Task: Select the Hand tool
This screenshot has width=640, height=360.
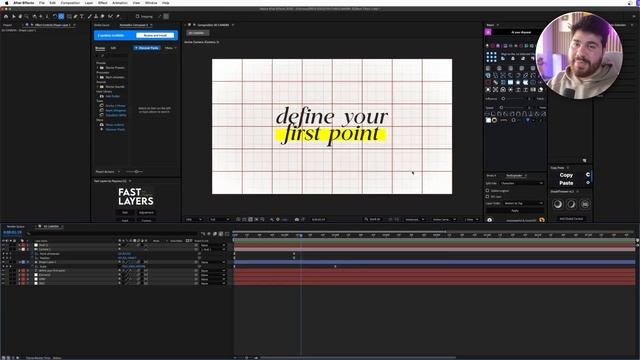Action: [x=20, y=16]
